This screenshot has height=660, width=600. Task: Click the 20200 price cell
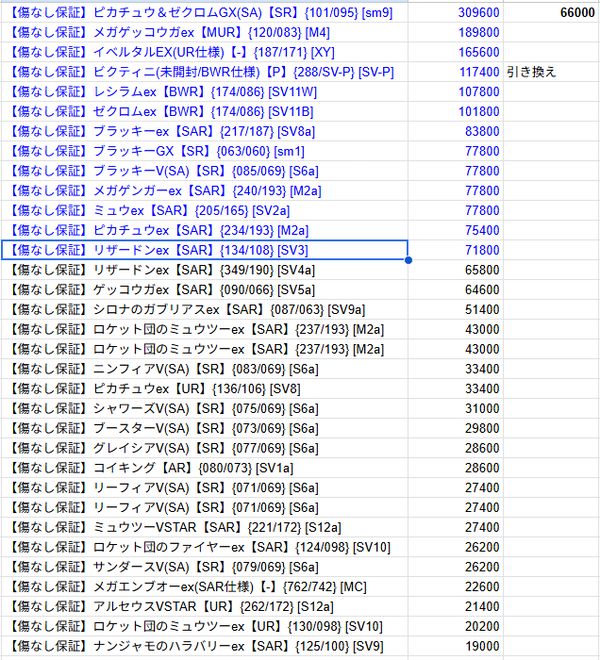click(x=456, y=626)
